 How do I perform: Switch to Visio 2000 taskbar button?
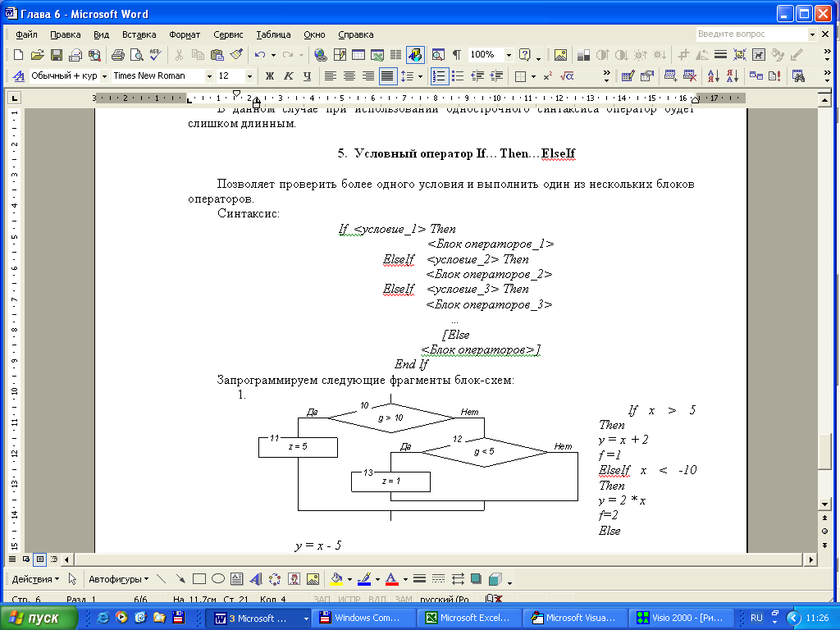(x=682, y=618)
